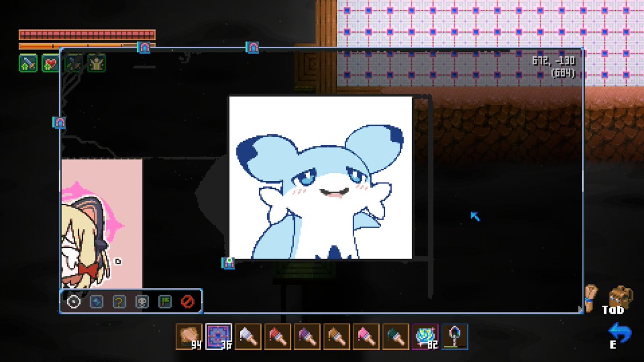Toggle the skull death marker filter
Image resolution: width=644 pixels, height=362 pixels.
coord(142,302)
